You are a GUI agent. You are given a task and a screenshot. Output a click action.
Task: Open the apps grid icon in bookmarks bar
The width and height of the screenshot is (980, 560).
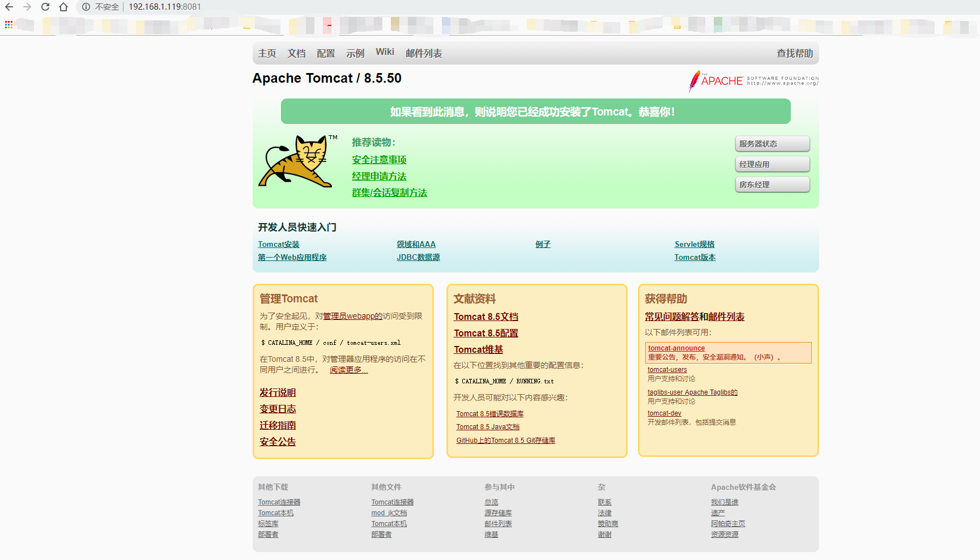tap(8, 24)
